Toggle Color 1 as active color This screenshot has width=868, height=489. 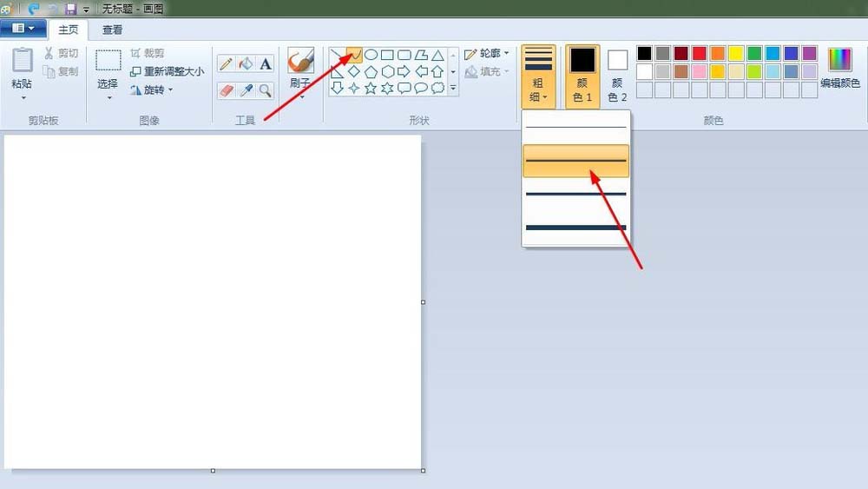(582, 76)
